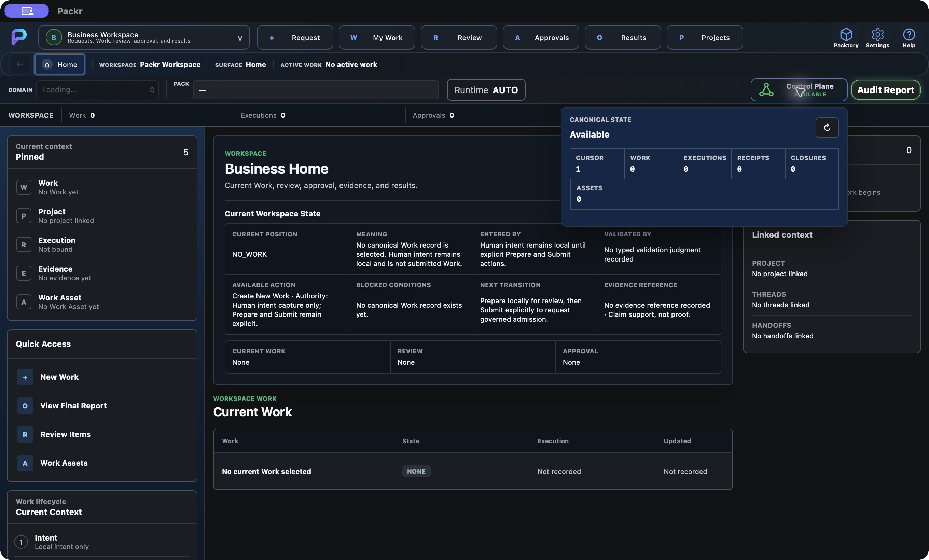Click the R icon beside Review Items
929x560 pixels.
[25, 434]
